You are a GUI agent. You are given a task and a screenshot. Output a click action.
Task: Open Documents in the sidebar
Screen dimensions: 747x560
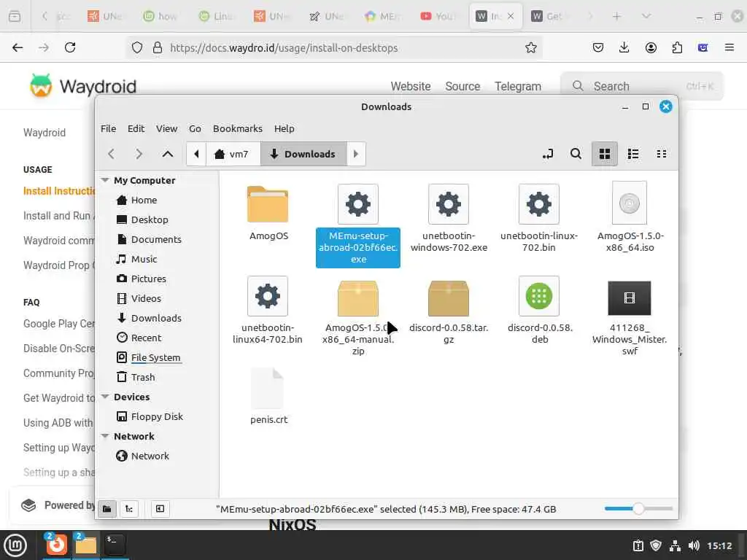click(x=156, y=239)
